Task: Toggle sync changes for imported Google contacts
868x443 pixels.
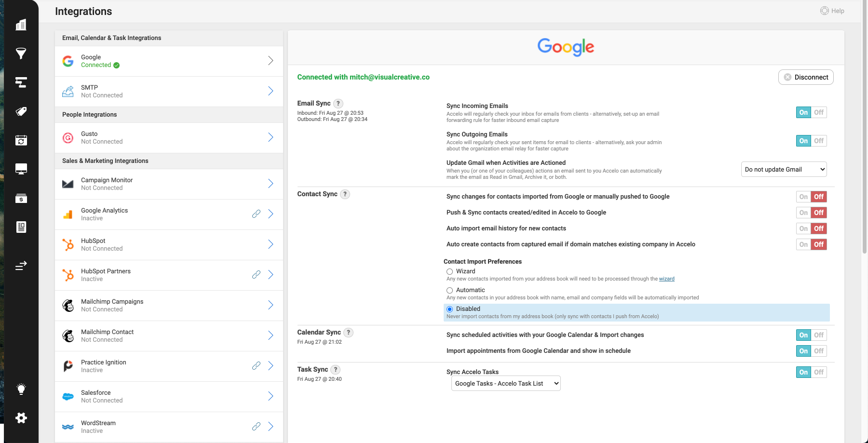Action: coord(811,197)
